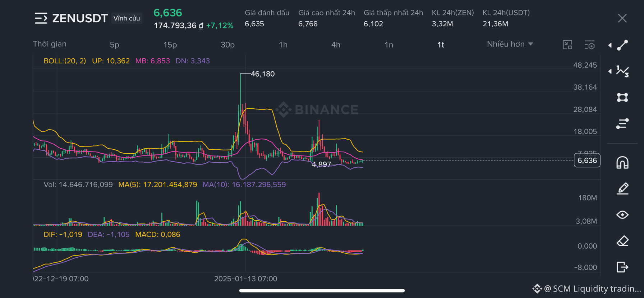Tap the Giá đánh dấu label
Viewport: 644px width, 298px height.
click(267, 13)
